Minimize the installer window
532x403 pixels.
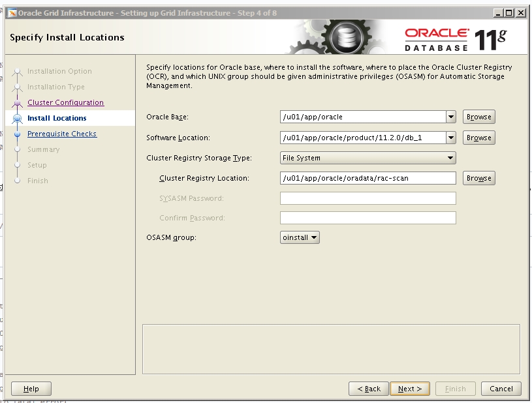point(498,13)
